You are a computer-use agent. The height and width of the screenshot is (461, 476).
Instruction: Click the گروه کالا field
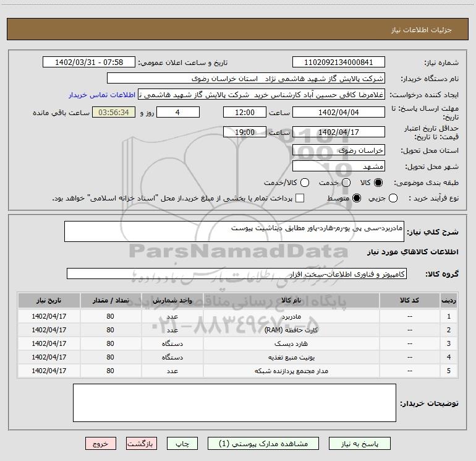(237, 274)
